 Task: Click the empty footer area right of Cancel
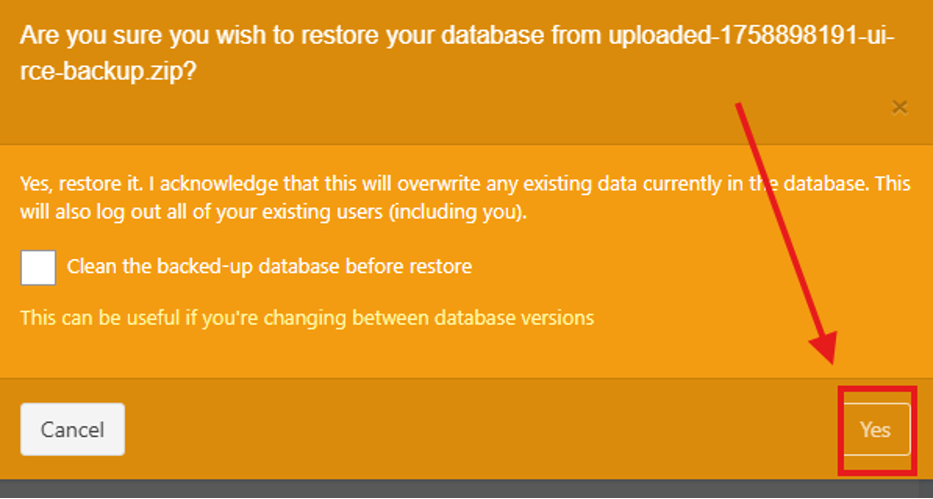(480, 429)
